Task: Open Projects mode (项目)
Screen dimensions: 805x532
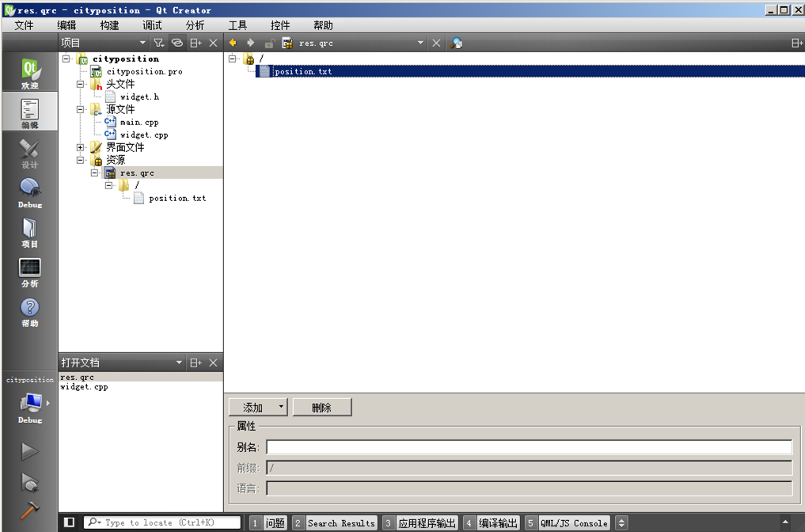Action: 30,232
